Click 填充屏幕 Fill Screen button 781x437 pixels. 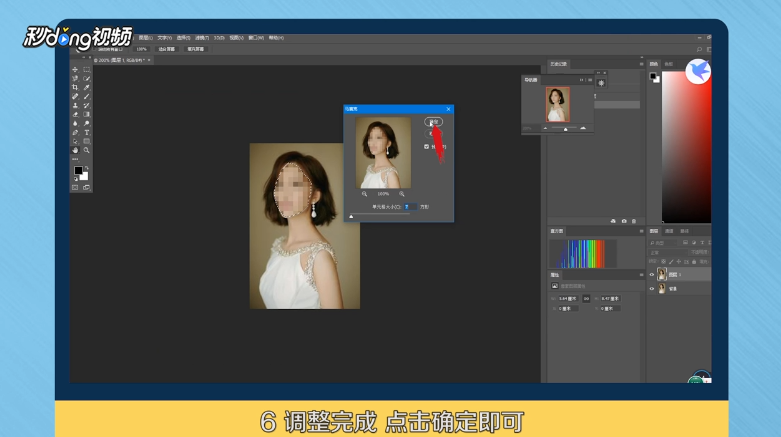pos(196,49)
